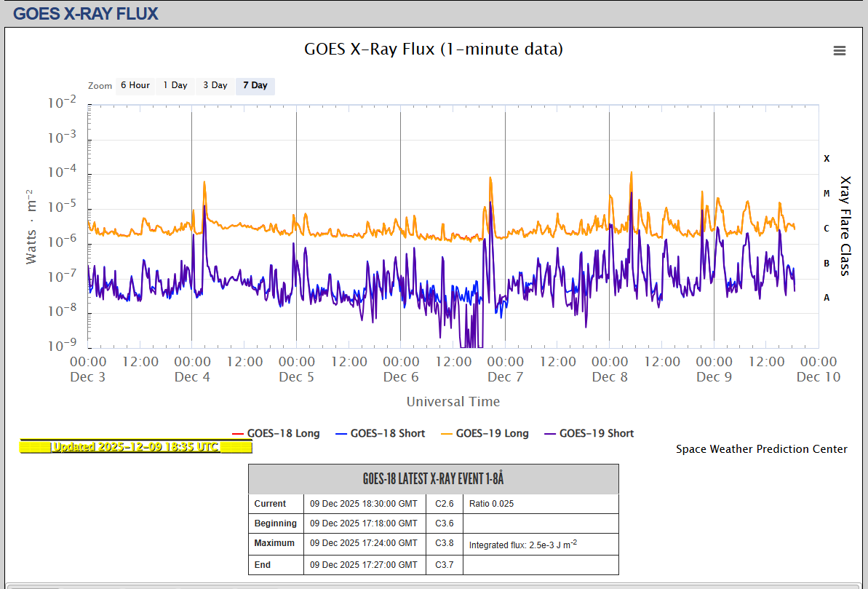The height and width of the screenshot is (589, 868).
Task: Click the Space Weather Prediction Center credit
Action: 761,449
